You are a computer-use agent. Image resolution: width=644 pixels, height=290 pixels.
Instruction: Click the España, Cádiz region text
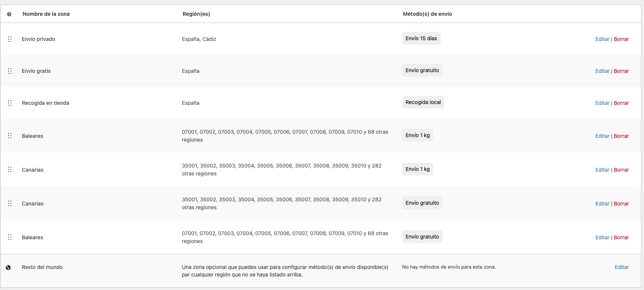click(x=199, y=39)
